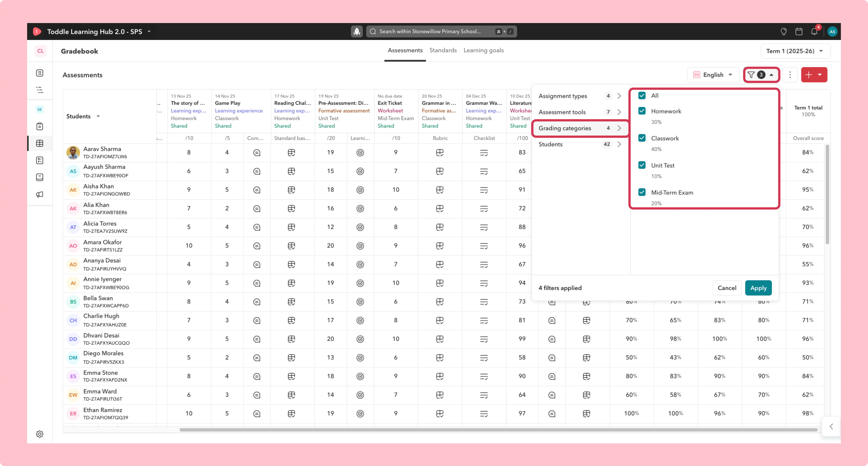Viewport: 868px width, 466px height.
Task: Collapse the filter dropdown button
Action: click(761, 75)
